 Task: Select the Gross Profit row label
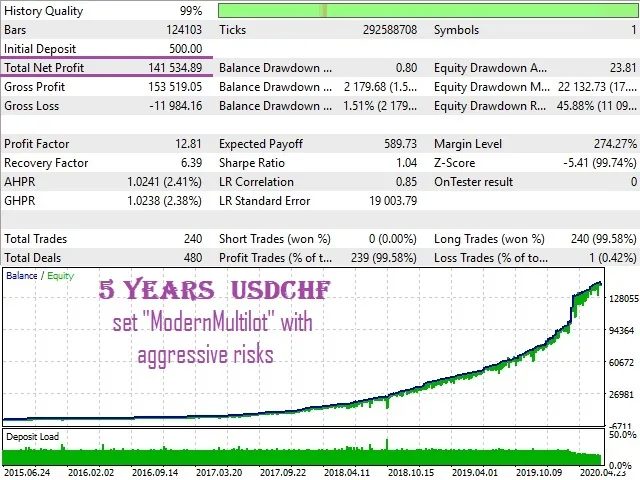[x=35, y=87]
